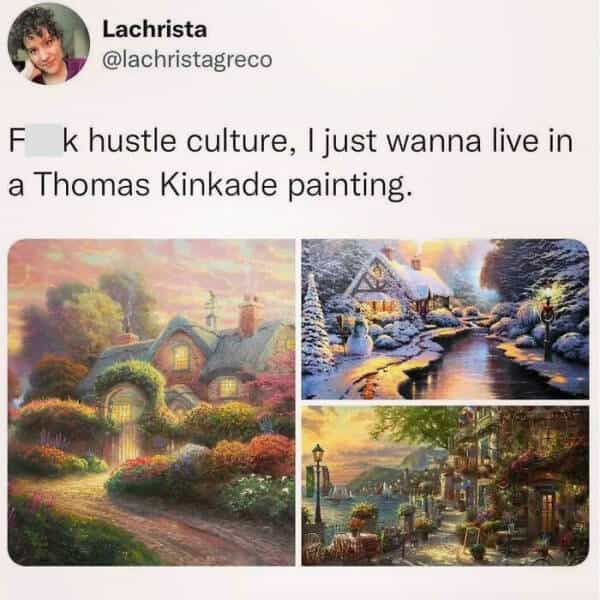Viewport: 600px width, 600px height.
Task: Open the summer cottage garden painting
Action: 152,402
